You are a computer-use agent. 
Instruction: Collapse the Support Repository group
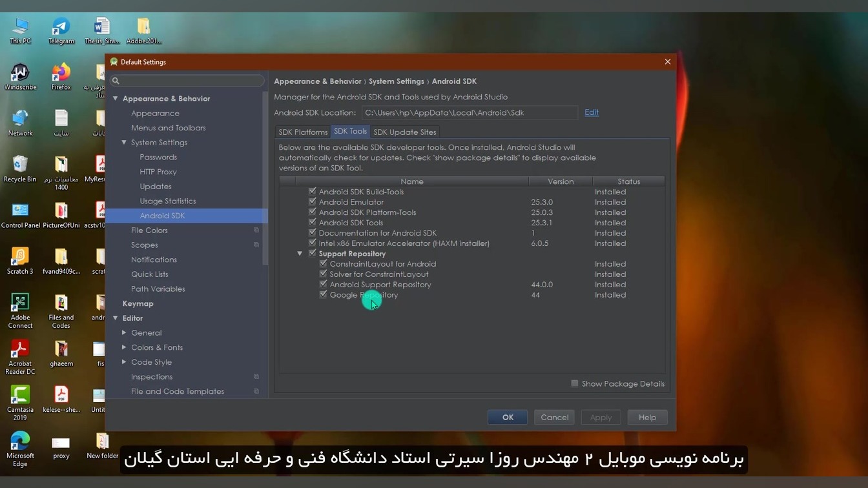point(300,254)
